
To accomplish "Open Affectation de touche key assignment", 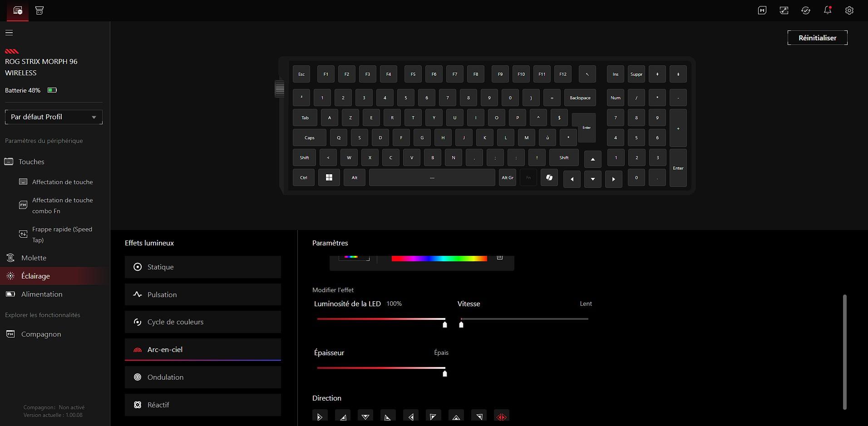I will coord(62,182).
